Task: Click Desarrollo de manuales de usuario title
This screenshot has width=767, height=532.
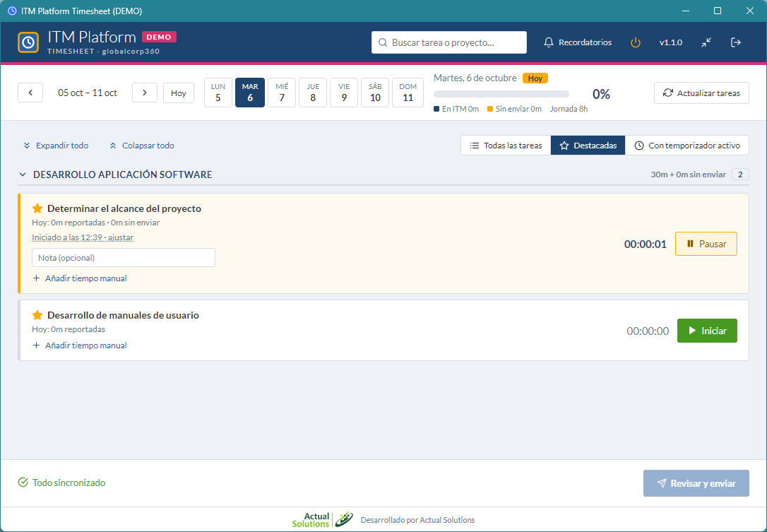Action: point(124,316)
